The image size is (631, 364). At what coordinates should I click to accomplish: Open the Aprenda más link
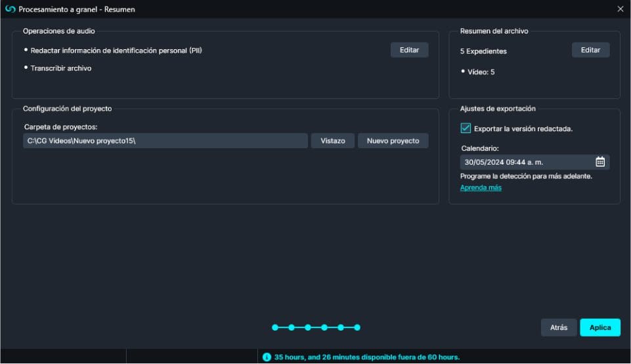click(481, 188)
